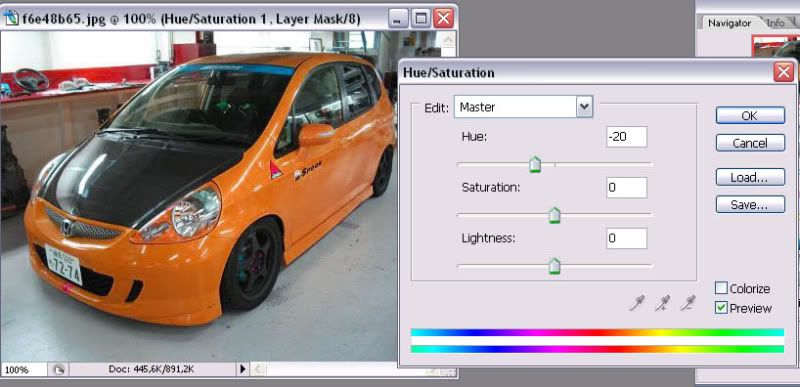Click the horizontal scroll left arrow
Image resolution: width=800 pixels, height=387 pixels.
pos(258,369)
